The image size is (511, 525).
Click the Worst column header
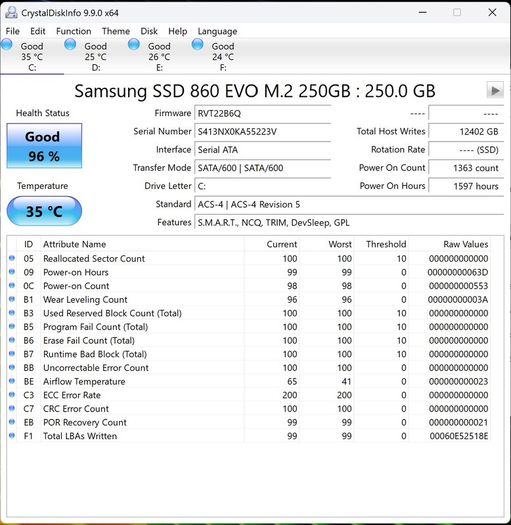327,244
